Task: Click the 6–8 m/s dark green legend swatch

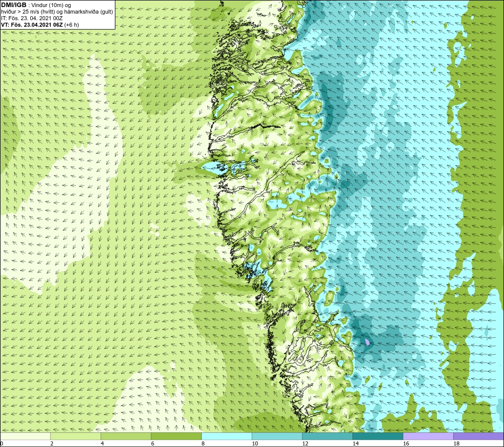Action: [176, 436]
